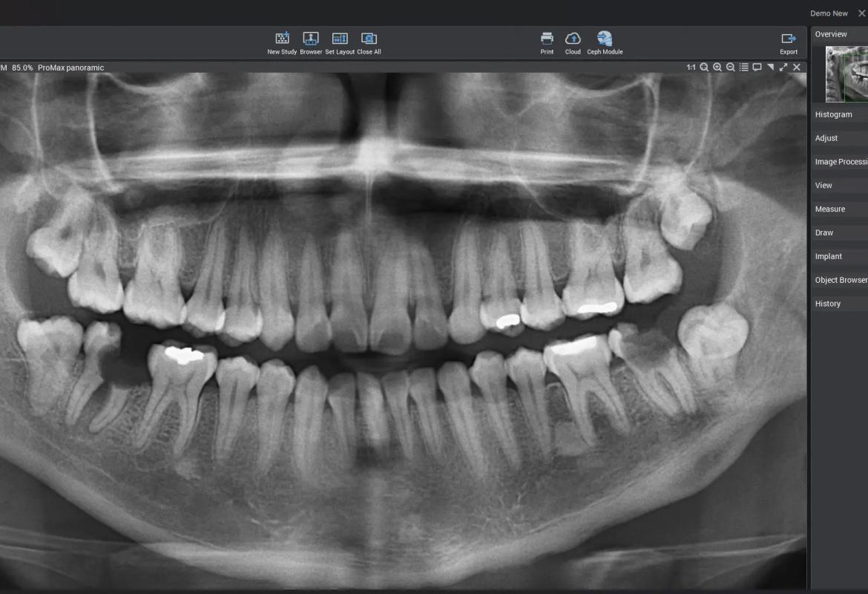Click the Overview thumbnail preview

tap(846, 74)
